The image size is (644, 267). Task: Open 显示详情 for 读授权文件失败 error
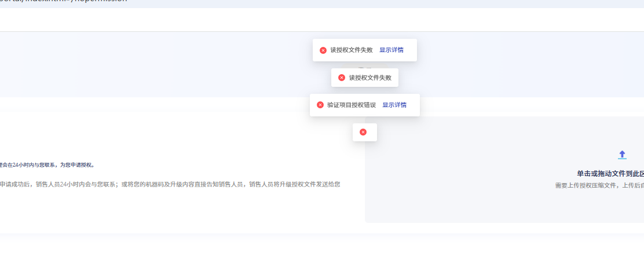point(391,50)
